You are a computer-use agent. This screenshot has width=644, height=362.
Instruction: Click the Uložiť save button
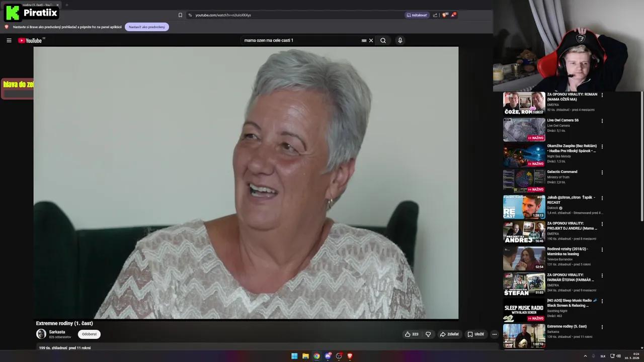(x=475, y=334)
